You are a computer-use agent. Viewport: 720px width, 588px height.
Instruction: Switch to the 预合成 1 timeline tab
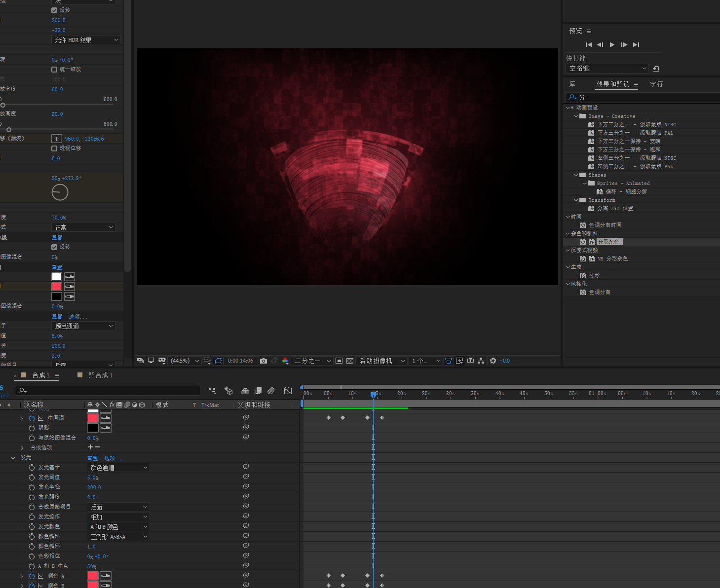pos(101,375)
